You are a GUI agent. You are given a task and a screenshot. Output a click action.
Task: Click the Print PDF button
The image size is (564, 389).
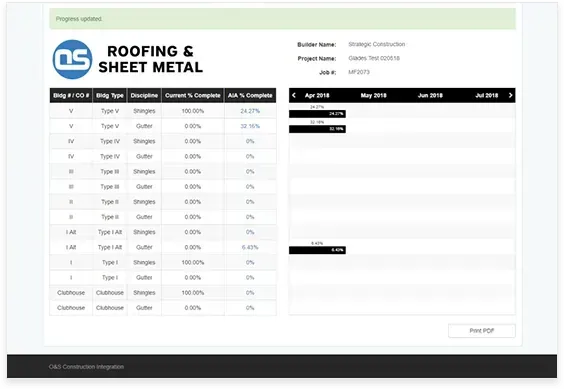pos(482,331)
